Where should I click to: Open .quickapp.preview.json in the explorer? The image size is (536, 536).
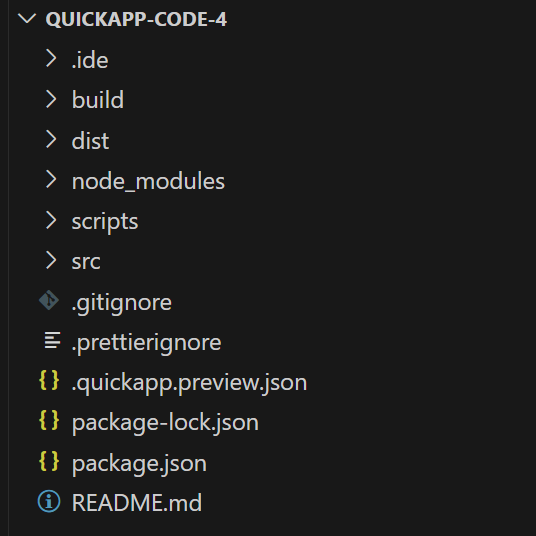[189, 384]
